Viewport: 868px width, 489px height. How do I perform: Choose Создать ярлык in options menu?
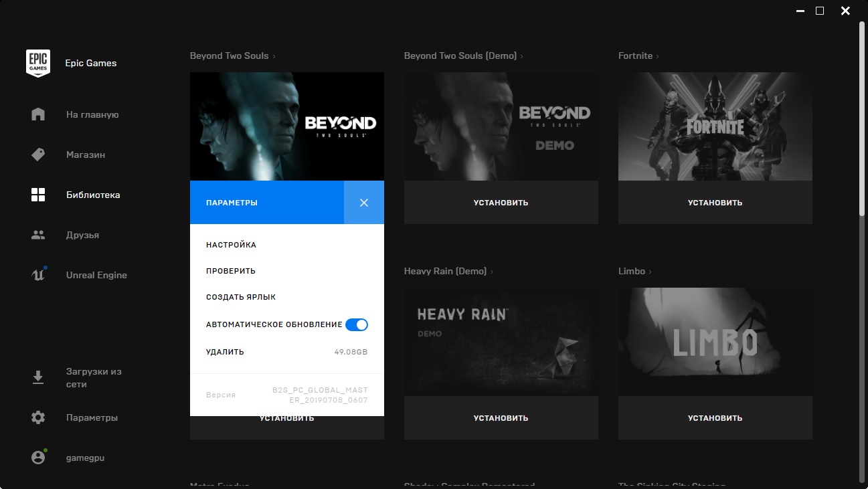(x=241, y=297)
